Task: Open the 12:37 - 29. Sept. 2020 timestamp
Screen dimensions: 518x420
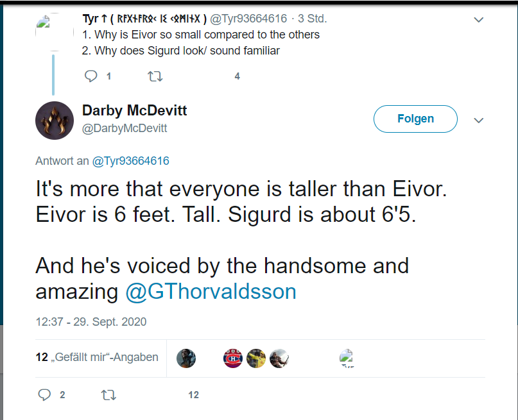Action: pos(91,322)
